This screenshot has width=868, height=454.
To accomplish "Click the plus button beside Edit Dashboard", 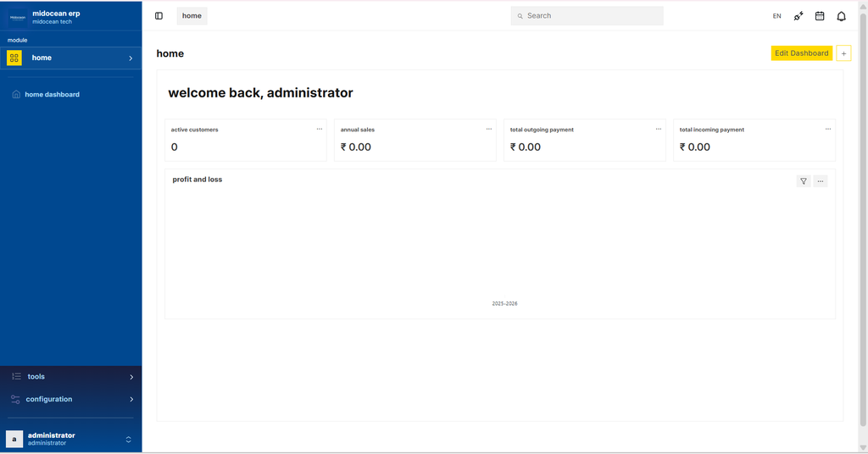I will tap(843, 53).
